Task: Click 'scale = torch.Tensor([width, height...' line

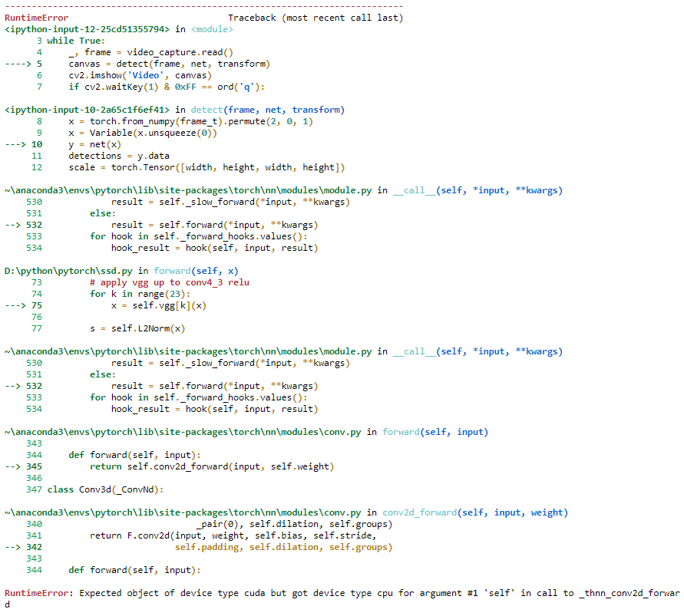Action: 207,167
